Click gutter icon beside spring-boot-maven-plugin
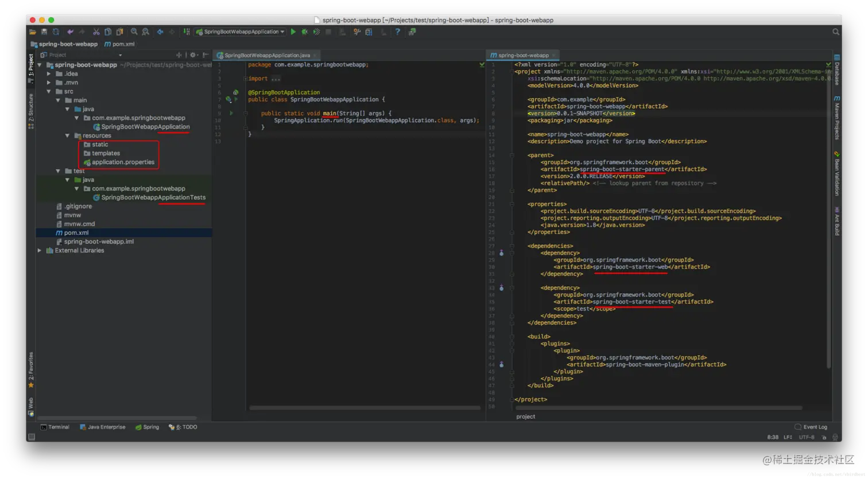The image size is (868, 479). point(501,364)
